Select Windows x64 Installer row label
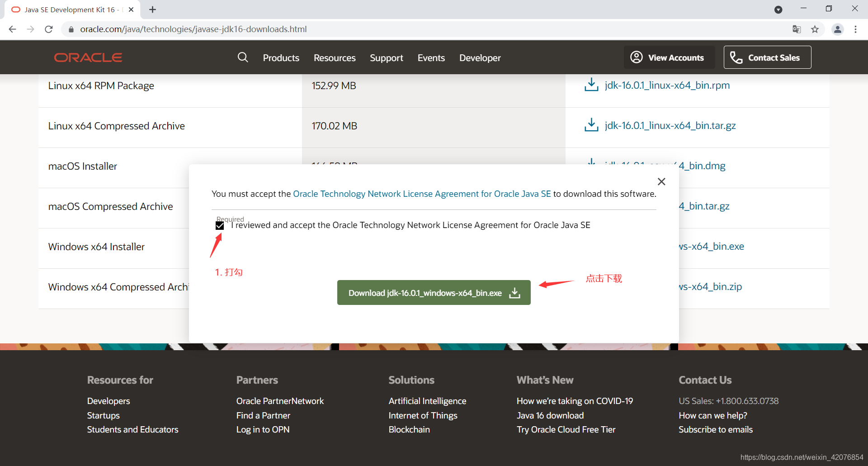This screenshot has width=868, height=466. click(96, 247)
